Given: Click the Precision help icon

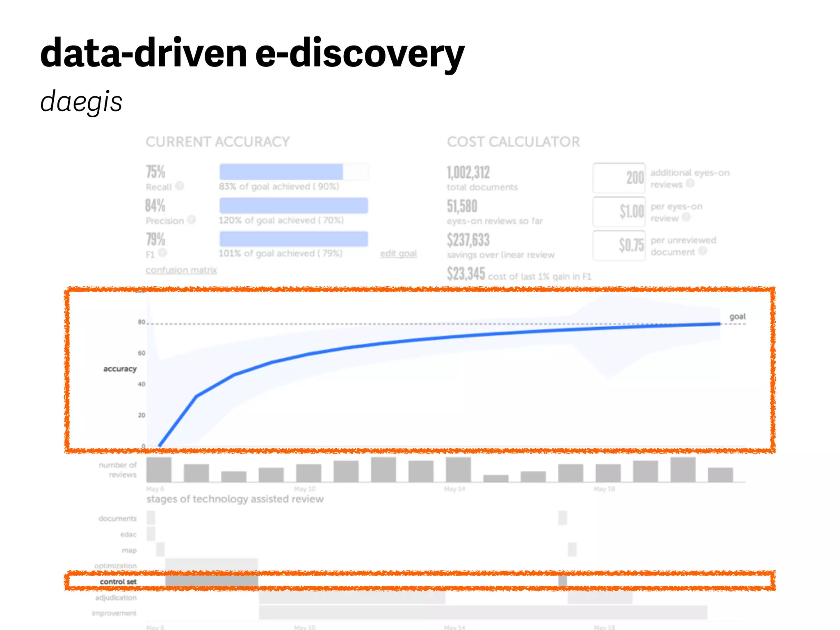Looking at the screenshot, I should (192, 220).
